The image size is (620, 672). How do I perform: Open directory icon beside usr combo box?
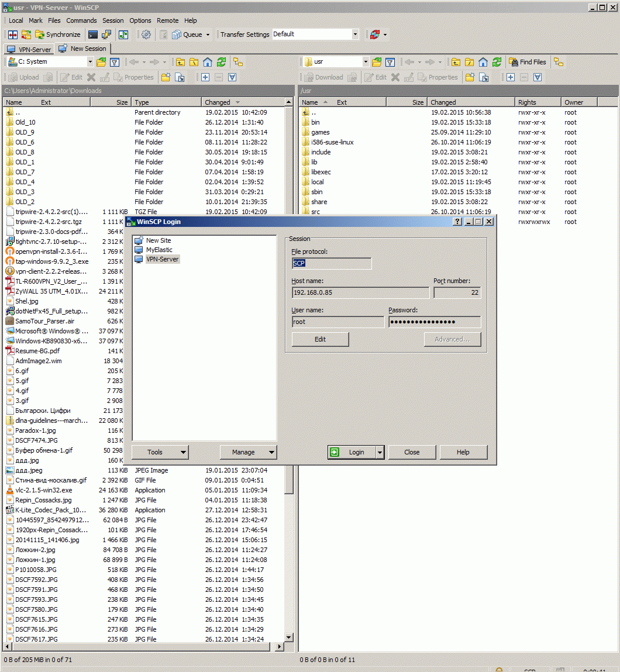377,62
